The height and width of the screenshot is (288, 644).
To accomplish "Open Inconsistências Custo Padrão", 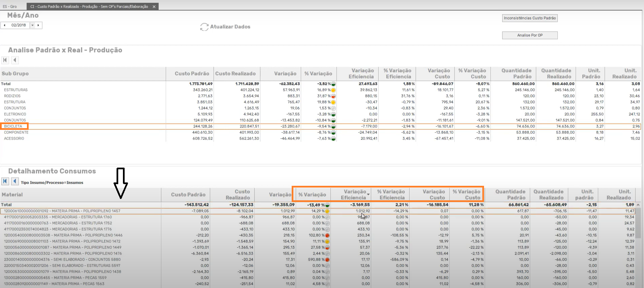I will pyautogui.click(x=530, y=18).
